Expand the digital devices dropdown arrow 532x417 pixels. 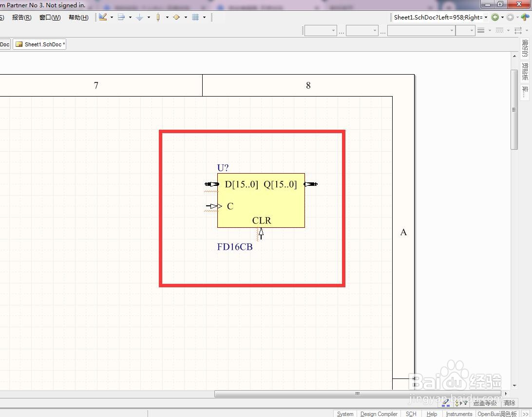tap(167, 17)
